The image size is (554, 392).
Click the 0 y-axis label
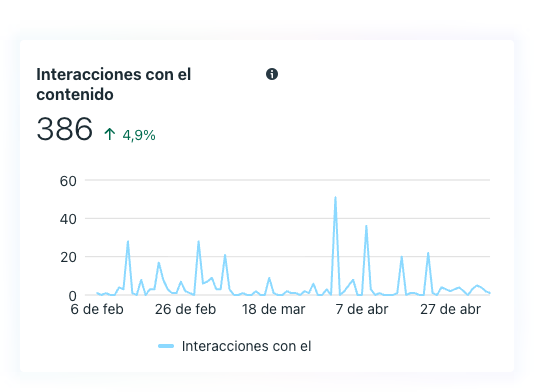[x=72, y=296]
